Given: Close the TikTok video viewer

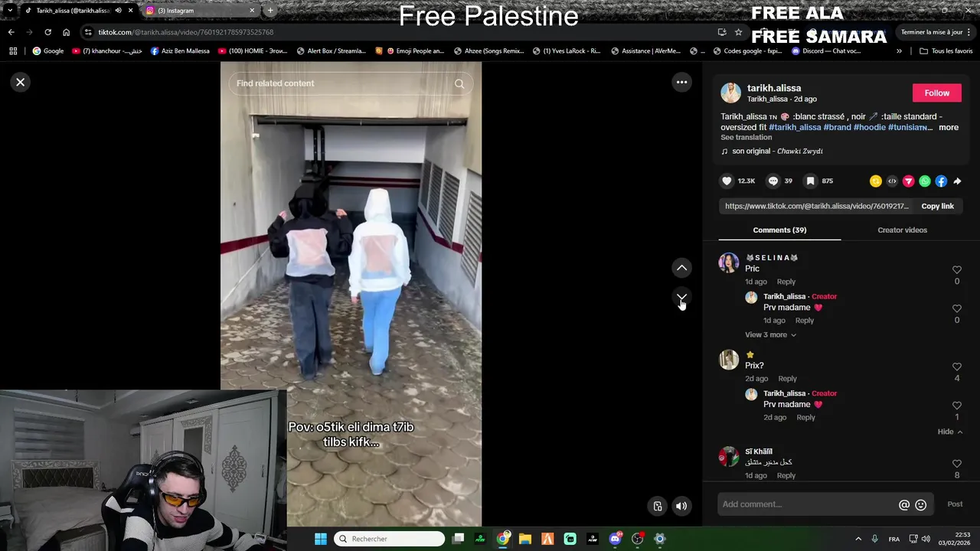Looking at the screenshot, I should 21,82.
